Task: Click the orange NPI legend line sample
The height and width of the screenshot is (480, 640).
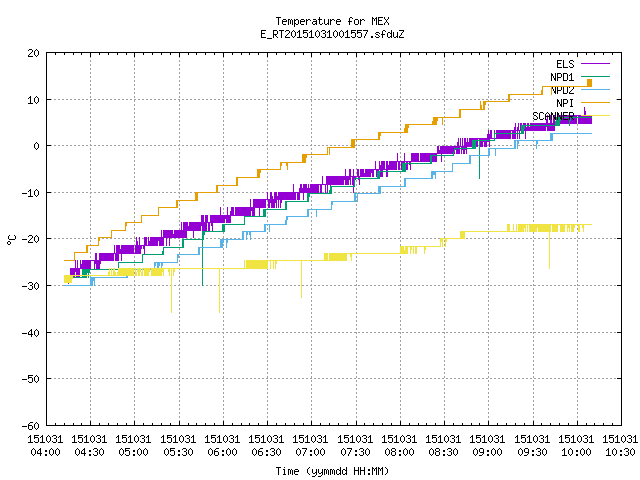Action: click(596, 102)
